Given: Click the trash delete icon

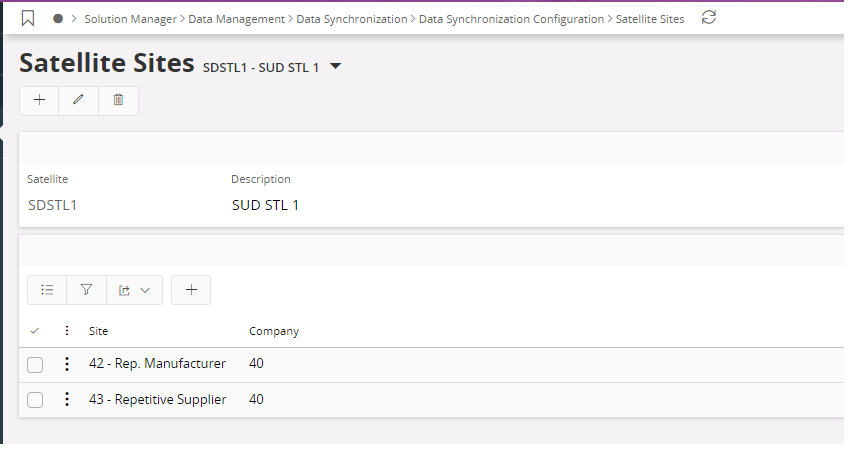Looking at the screenshot, I should (118, 100).
